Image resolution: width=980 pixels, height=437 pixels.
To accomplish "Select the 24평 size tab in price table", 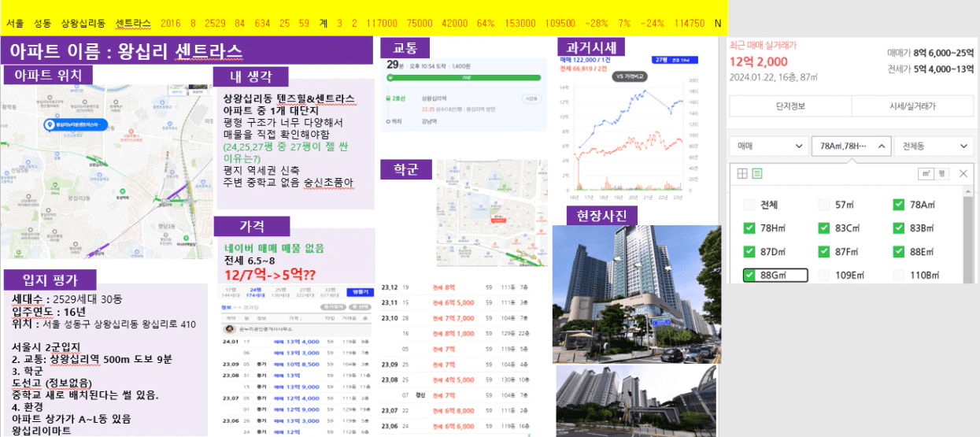I will (x=255, y=291).
